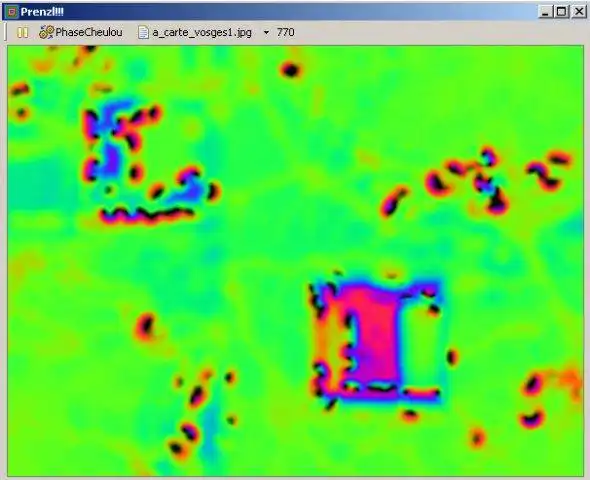Expand the dropdown arrow before 770

[x=266, y=33]
